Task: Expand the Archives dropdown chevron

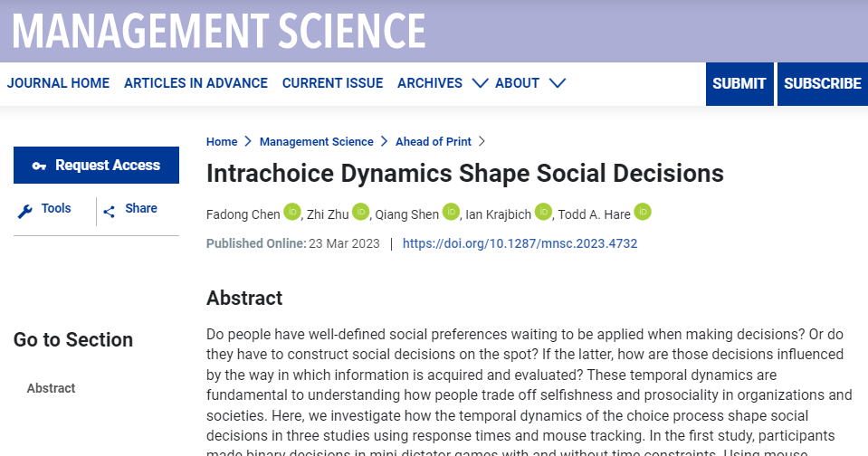Action: tap(480, 83)
